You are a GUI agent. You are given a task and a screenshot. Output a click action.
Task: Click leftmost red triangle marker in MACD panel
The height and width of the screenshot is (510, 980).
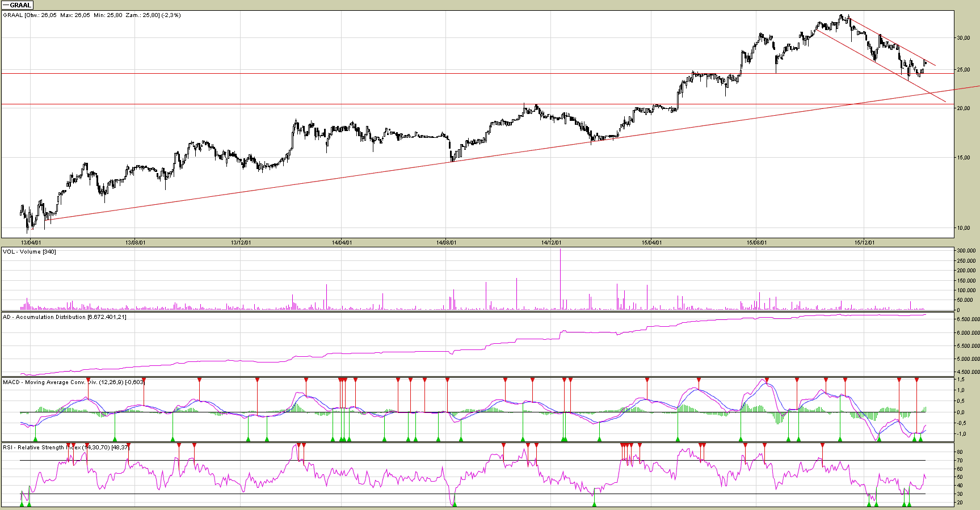pyautogui.click(x=88, y=380)
